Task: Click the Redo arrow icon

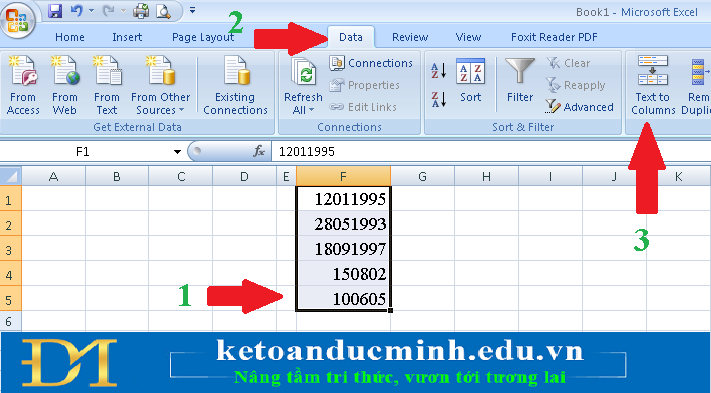Action: click(x=108, y=11)
